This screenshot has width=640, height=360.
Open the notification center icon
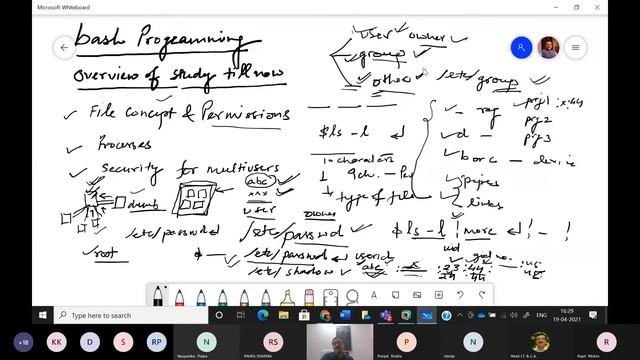(x=593, y=315)
